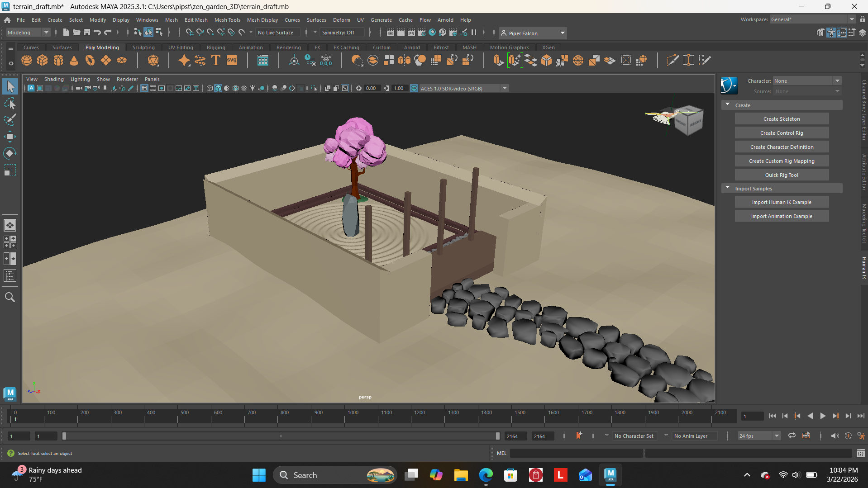Open the Deform menu
The height and width of the screenshot is (488, 868).
point(341,20)
